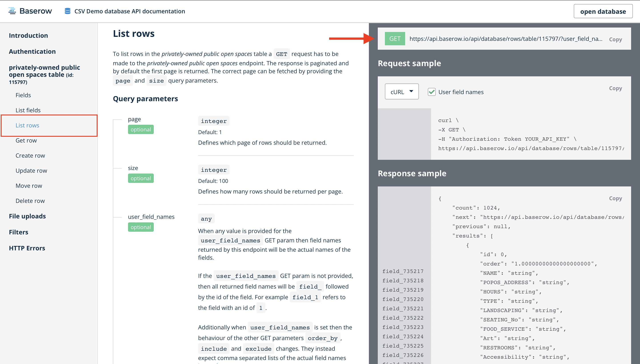Select List fields in sidebar
The width and height of the screenshot is (640, 364).
[28, 110]
